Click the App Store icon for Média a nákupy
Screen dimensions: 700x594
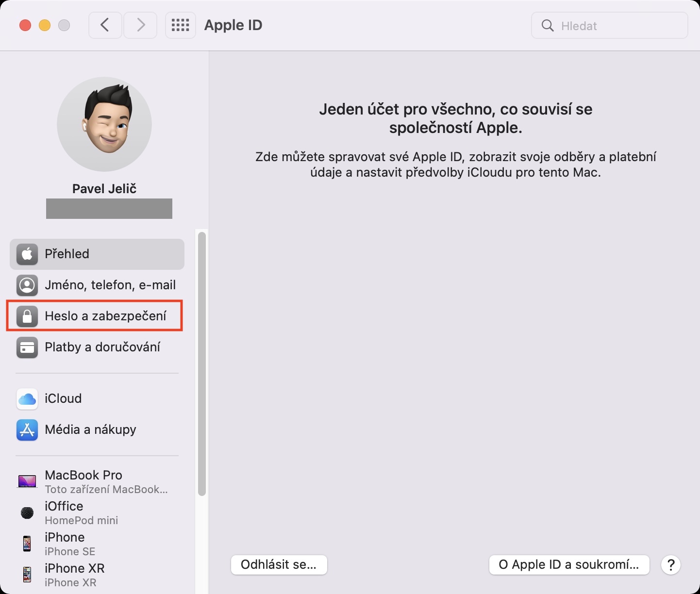[x=27, y=429]
